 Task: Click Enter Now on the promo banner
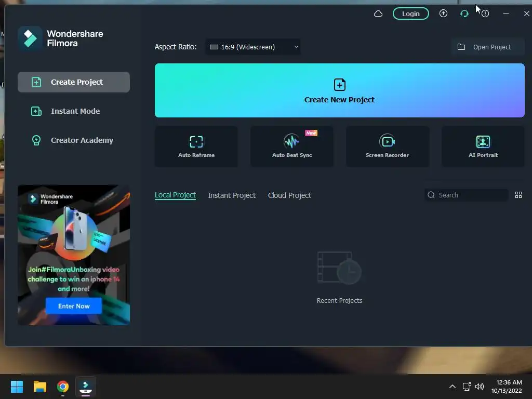click(x=74, y=306)
